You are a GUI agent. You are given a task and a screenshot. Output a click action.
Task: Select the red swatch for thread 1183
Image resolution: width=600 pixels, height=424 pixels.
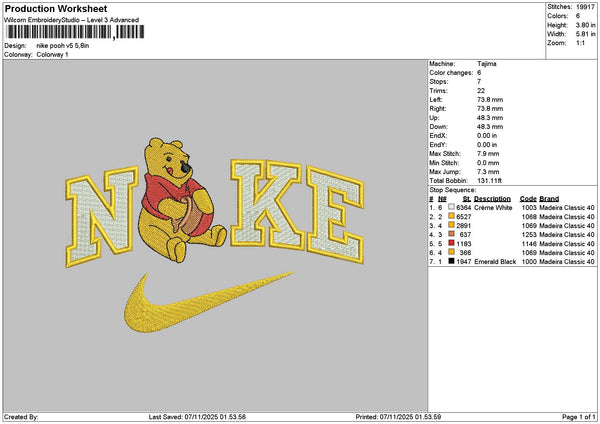[451, 243]
